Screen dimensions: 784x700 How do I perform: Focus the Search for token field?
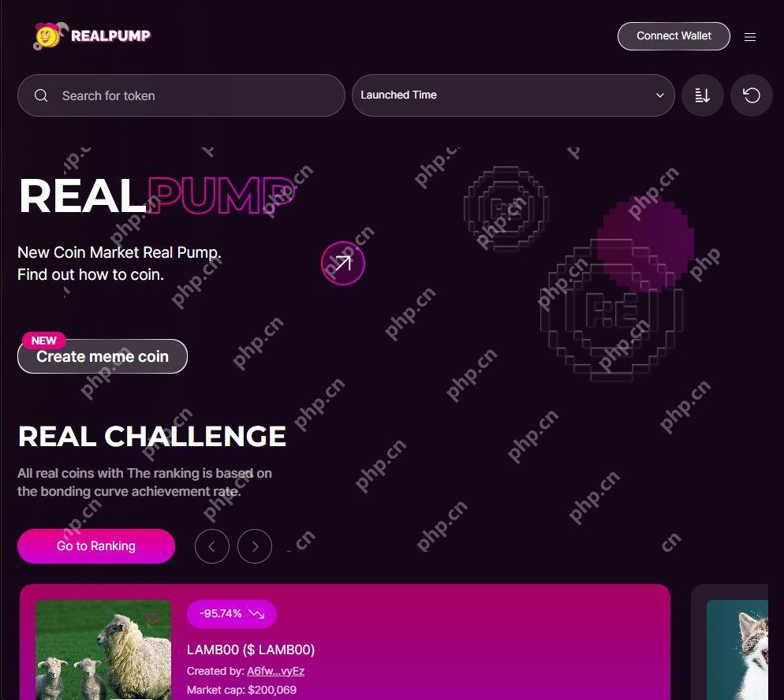tap(181, 95)
